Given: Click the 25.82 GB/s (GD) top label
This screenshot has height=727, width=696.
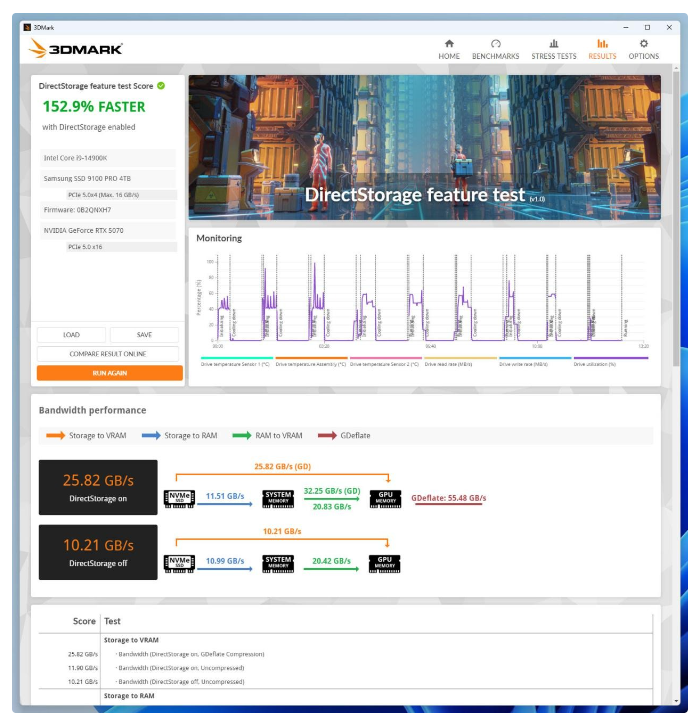Looking at the screenshot, I should coord(282,466).
